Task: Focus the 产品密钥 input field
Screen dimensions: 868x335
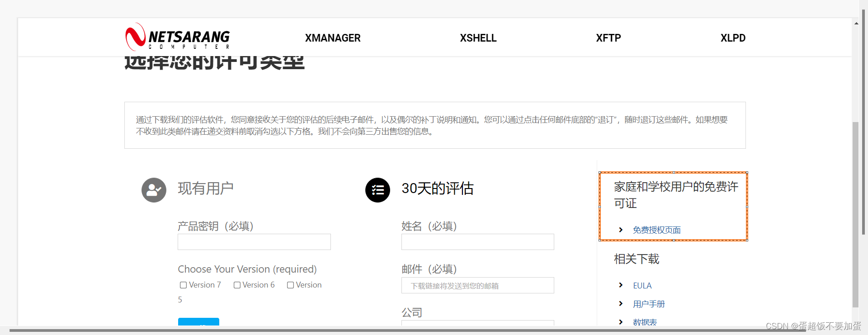Action: (254, 242)
